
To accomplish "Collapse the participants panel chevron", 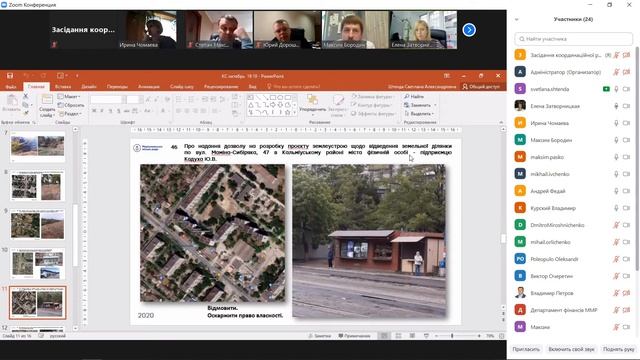I will click(x=517, y=19).
